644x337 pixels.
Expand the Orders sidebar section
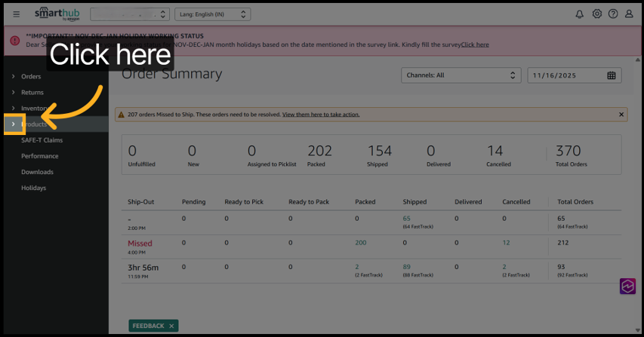[14, 77]
